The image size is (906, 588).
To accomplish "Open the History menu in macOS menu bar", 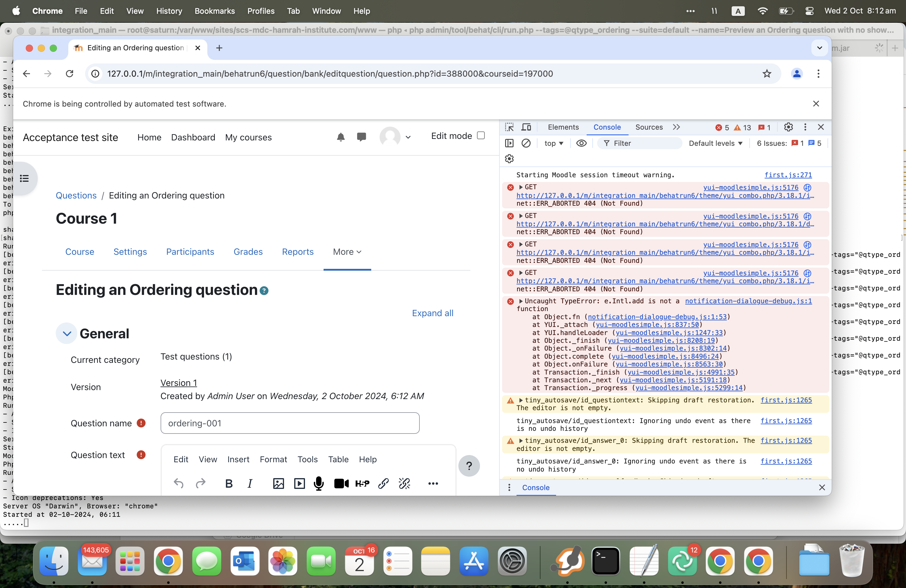I will point(169,11).
